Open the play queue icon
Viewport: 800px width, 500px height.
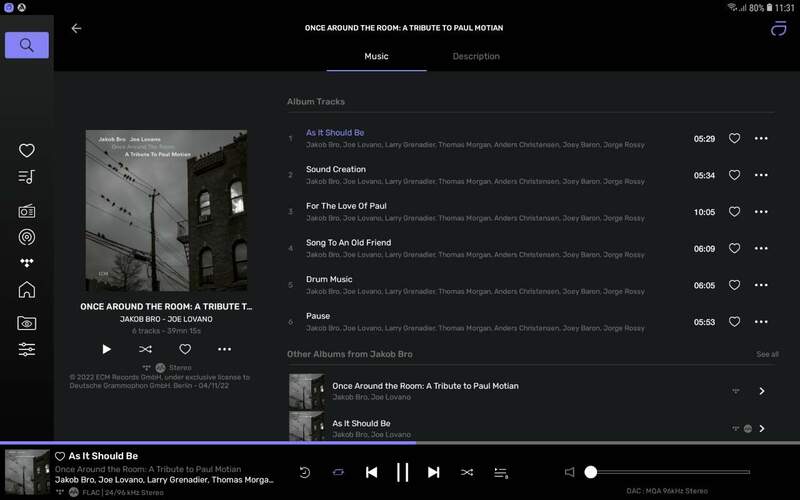(501, 473)
